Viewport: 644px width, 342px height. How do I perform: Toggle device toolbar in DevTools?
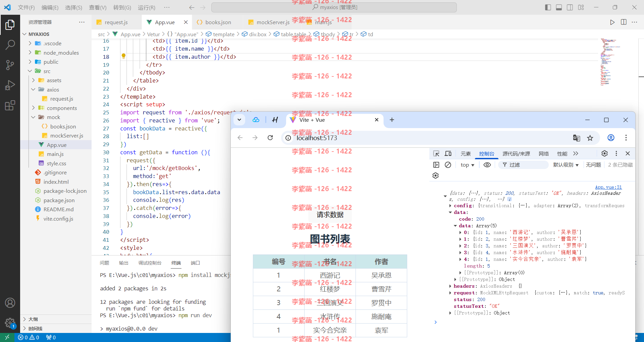click(448, 154)
